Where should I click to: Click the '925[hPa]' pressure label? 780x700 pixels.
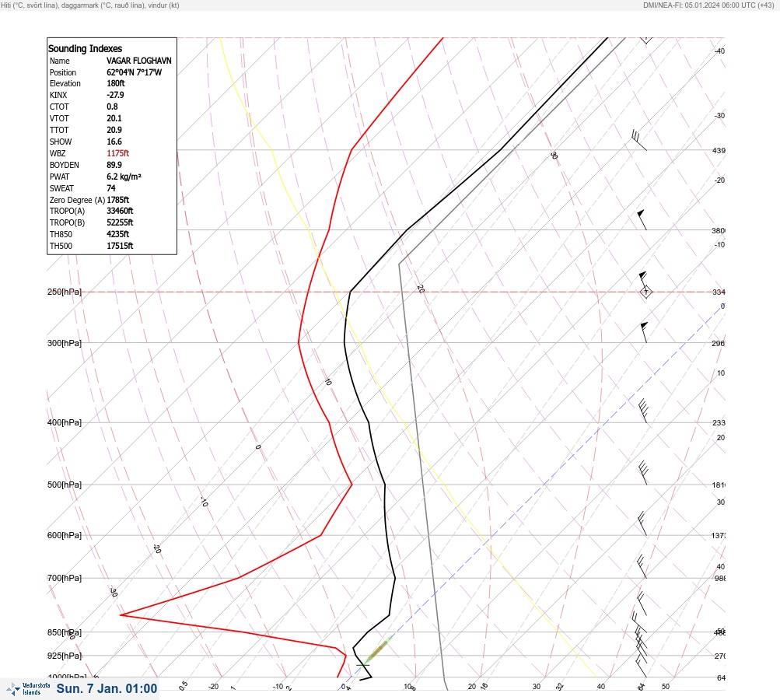click(65, 656)
